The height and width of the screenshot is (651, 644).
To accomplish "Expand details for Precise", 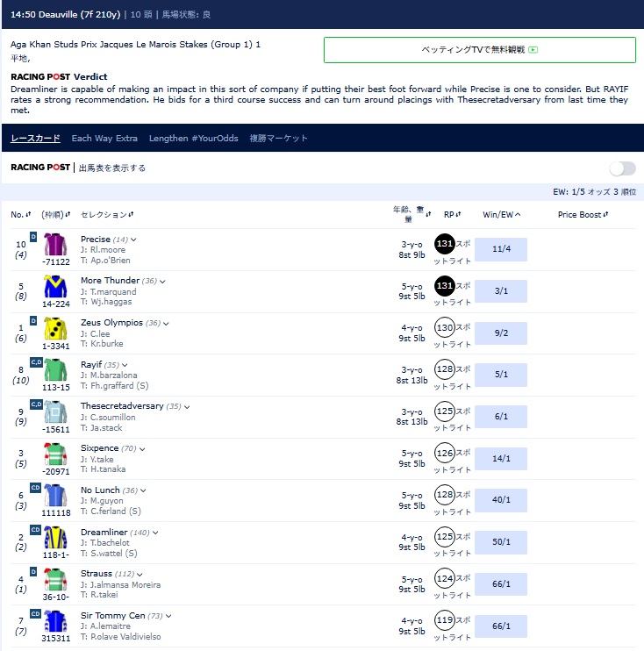I will coord(133,240).
